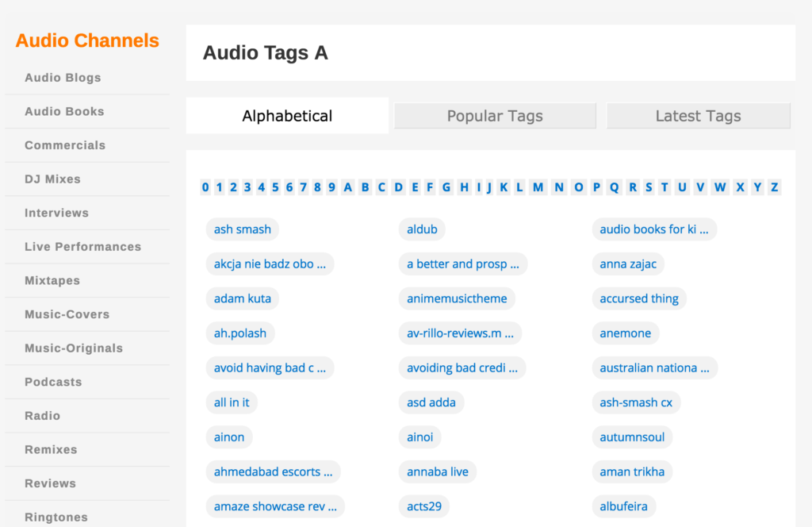Open the 'animemusictheme' tag

coord(457,298)
